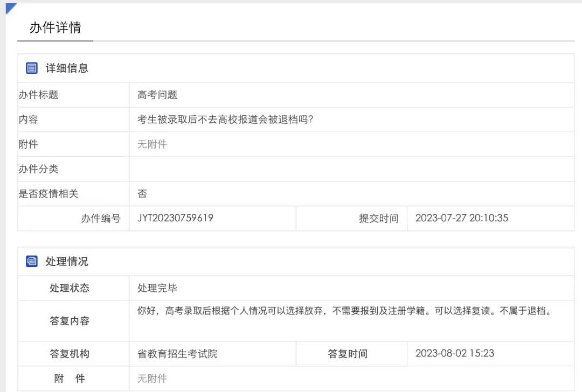Click the agency name 省教育招生考试院
This screenshot has width=582, height=392.
tap(177, 354)
